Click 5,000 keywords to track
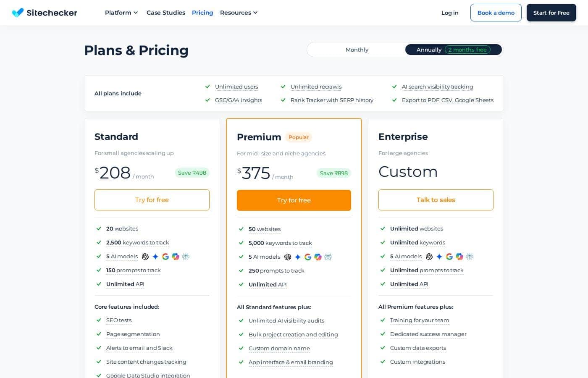 point(280,243)
